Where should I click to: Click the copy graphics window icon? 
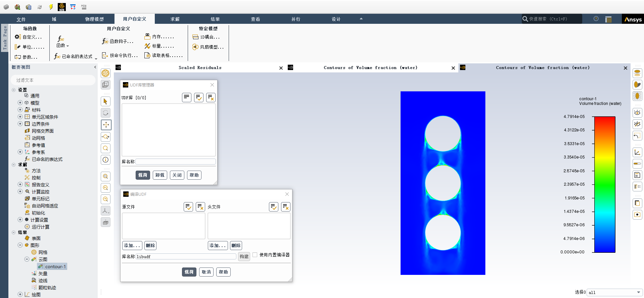(637, 203)
